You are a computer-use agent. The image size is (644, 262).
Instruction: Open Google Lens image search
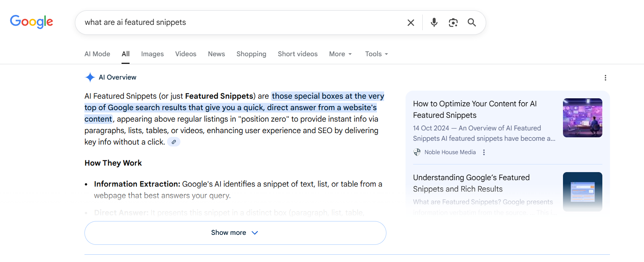click(453, 23)
